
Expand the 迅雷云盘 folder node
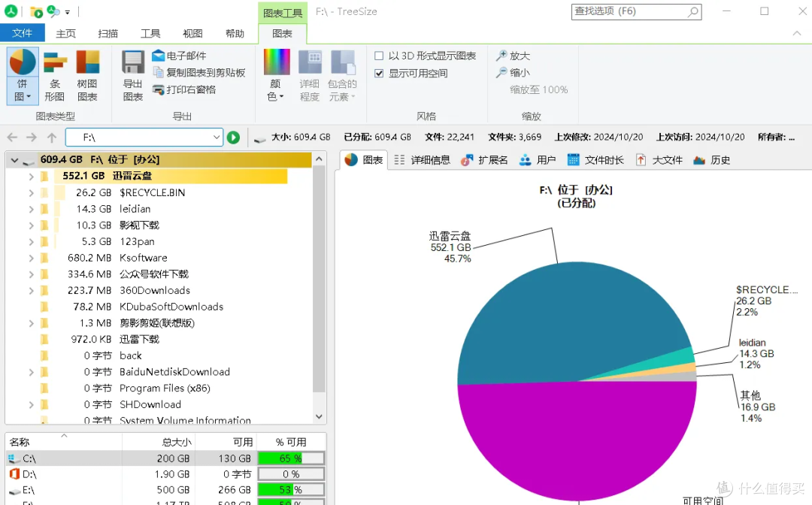pos(31,177)
